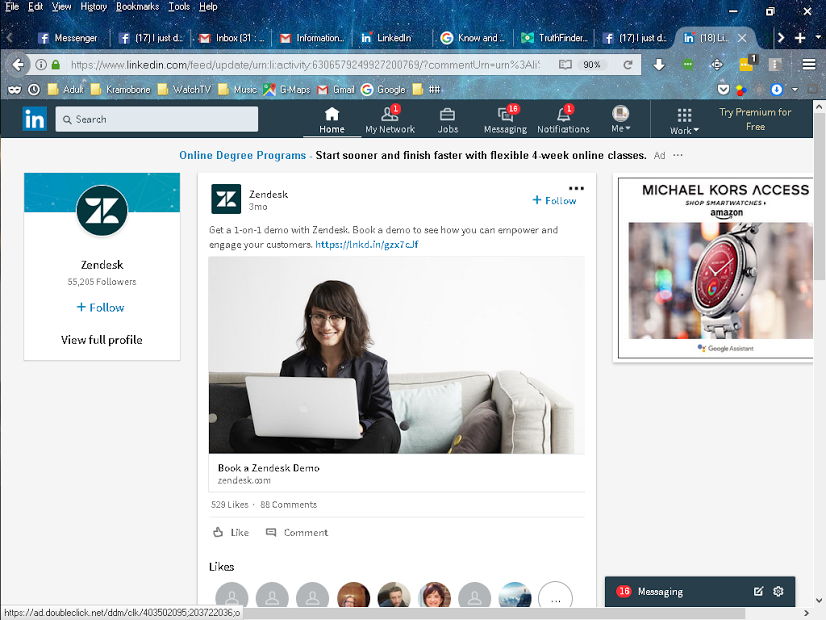
Task: Click the compose new message icon
Action: [758, 591]
